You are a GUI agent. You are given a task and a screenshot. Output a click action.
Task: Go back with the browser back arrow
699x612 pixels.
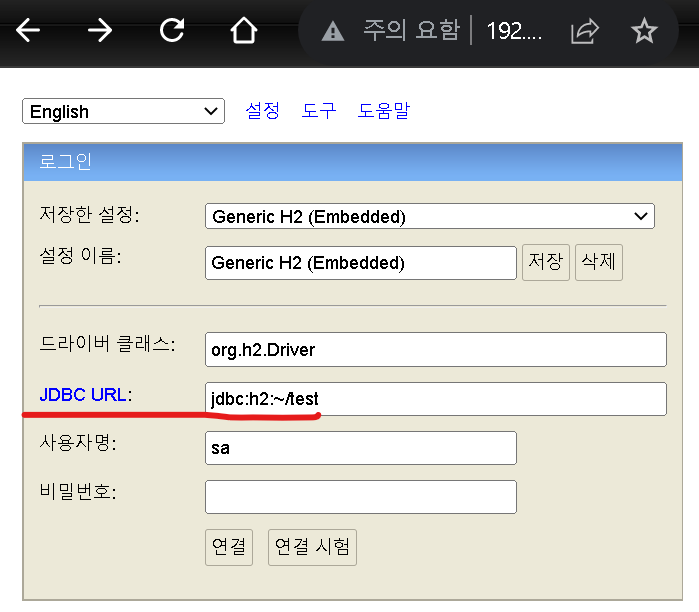pyautogui.click(x=28, y=30)
